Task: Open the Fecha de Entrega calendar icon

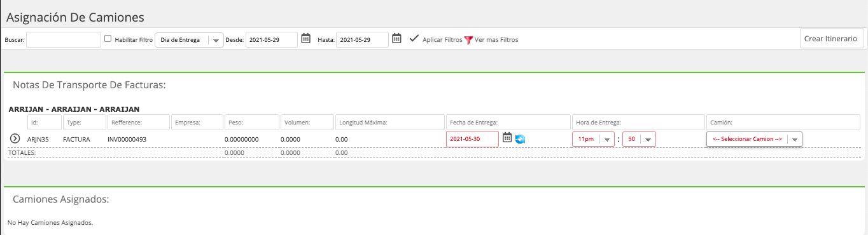Action: click(507, 138)
